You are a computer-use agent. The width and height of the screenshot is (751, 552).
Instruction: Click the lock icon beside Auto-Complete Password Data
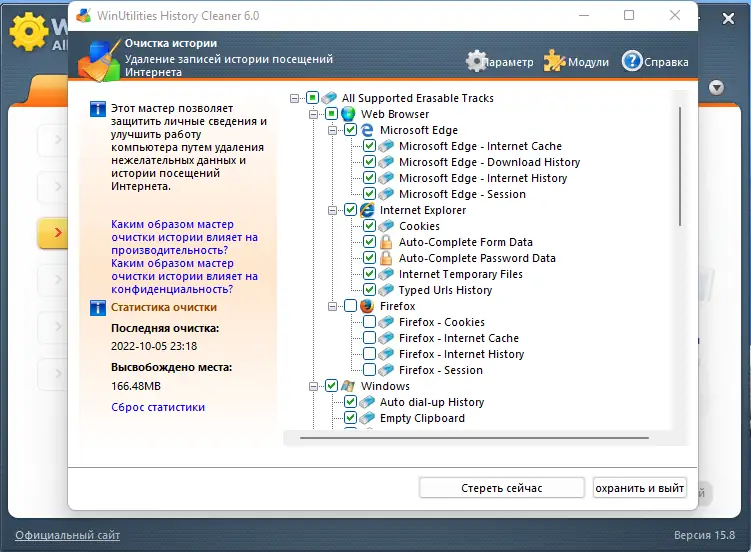click(x=386, y=258)
